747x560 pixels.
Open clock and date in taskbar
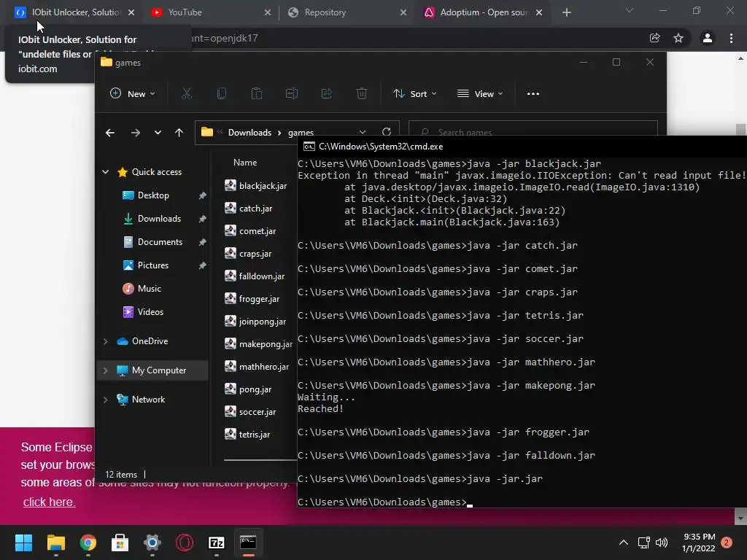pos(698,542)
